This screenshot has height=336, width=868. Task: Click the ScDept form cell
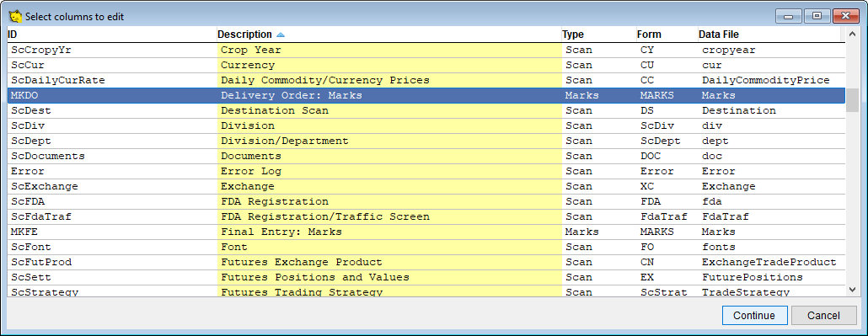667,141
